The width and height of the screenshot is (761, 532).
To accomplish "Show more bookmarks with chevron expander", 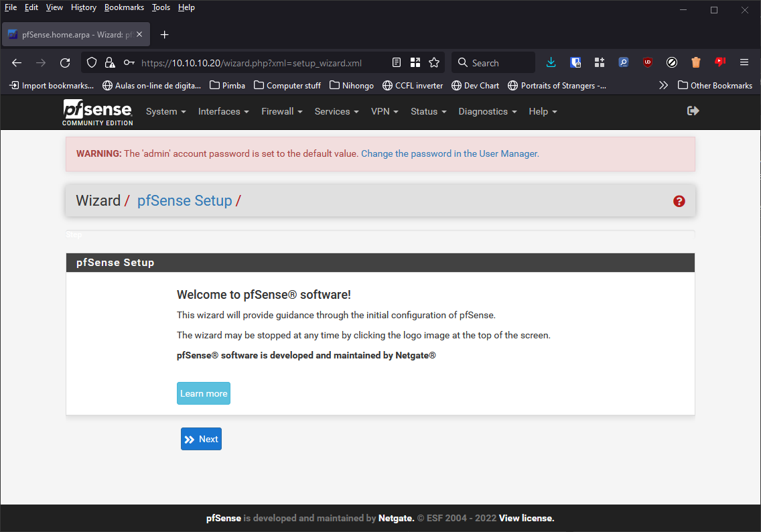I will pyautogui.click(x=663, y=85).
